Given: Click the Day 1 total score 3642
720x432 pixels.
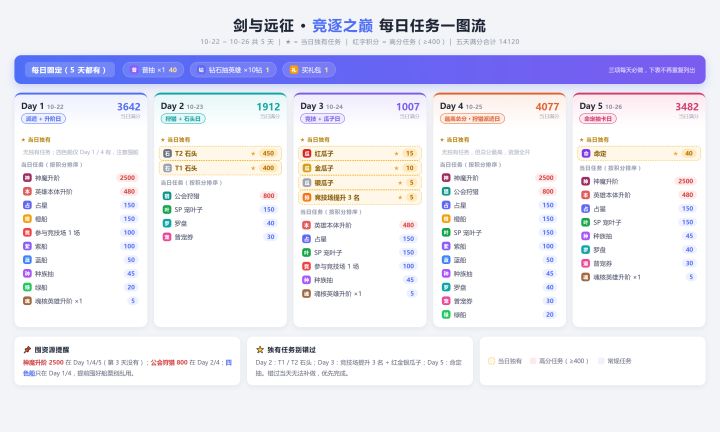Looking at the screenshot, I should click(129, 107).
